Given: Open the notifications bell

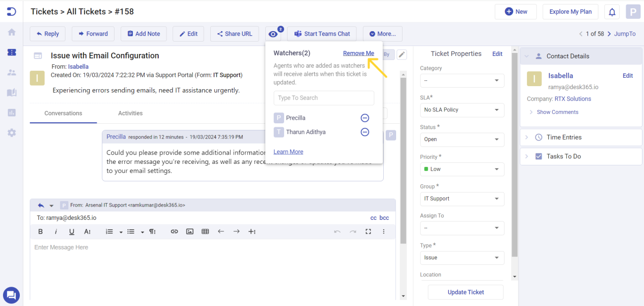Looking at the screenshot, I should 612,11.
